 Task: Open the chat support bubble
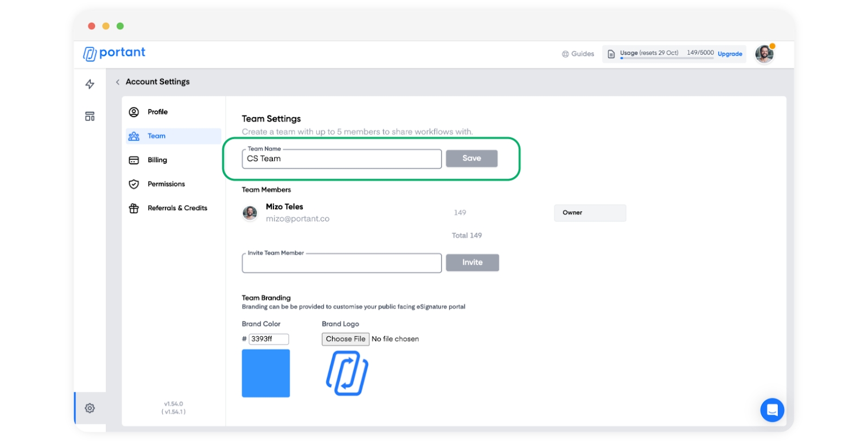[x=772, y=410]
